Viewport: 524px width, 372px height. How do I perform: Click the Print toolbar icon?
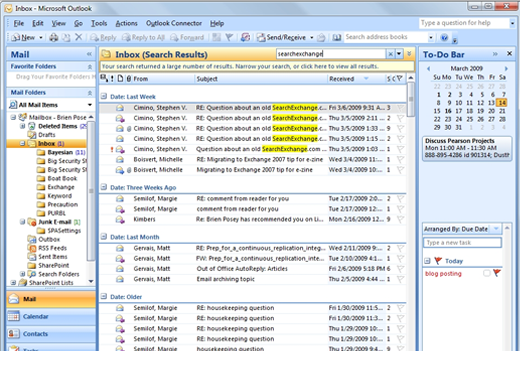(x=53, y=37)
